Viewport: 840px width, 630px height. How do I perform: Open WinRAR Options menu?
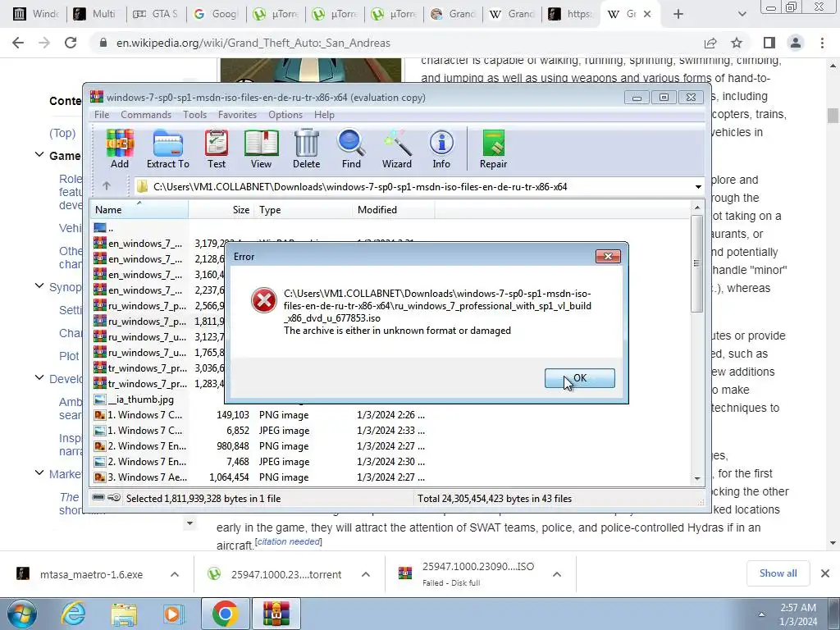[x=285, y=115]
